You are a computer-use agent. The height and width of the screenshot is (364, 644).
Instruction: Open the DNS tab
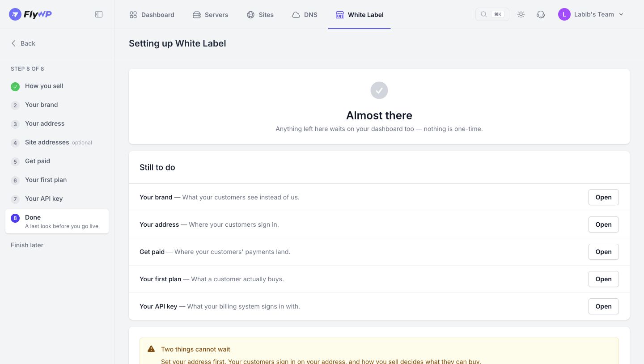click(305, 15)
